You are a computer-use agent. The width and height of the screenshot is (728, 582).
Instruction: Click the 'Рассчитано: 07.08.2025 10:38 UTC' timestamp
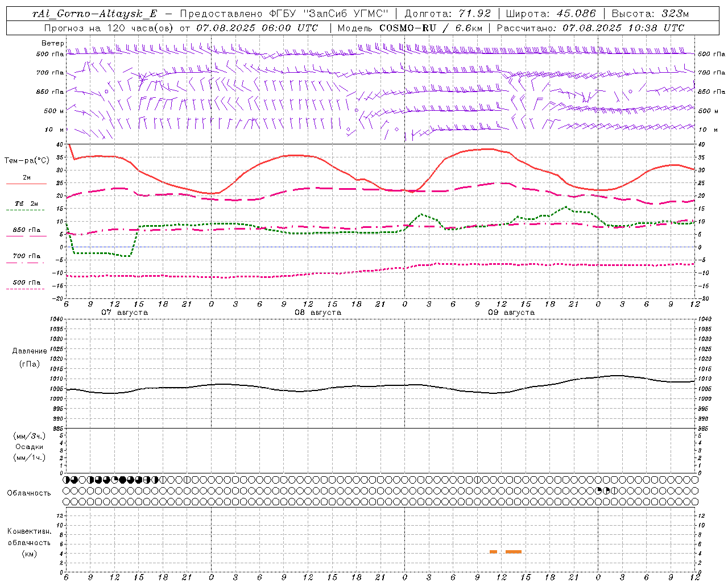[590, 28]
